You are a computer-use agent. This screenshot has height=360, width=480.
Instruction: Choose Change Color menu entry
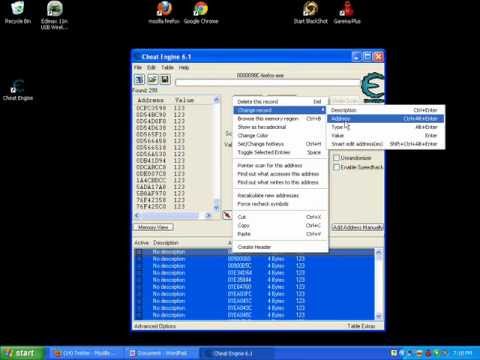[279, 135]
